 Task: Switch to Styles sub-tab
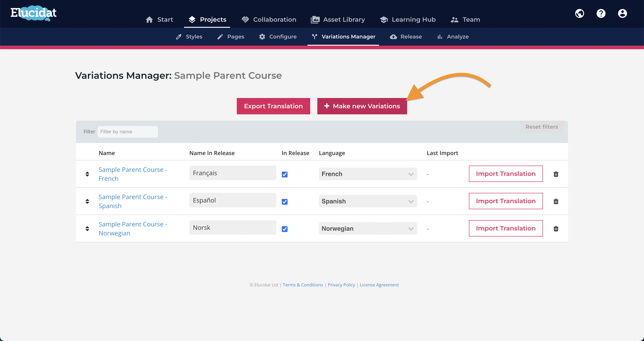189,36
